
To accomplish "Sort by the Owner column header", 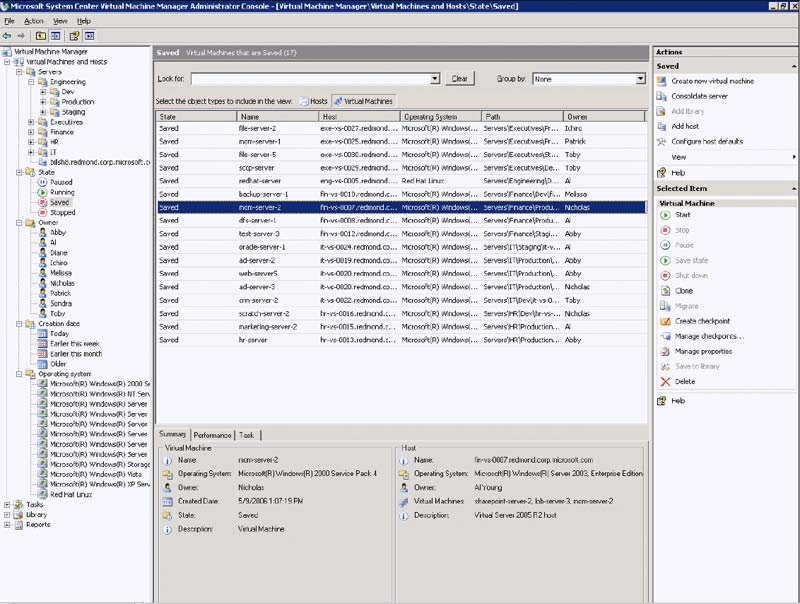I will tap(577, 117).
